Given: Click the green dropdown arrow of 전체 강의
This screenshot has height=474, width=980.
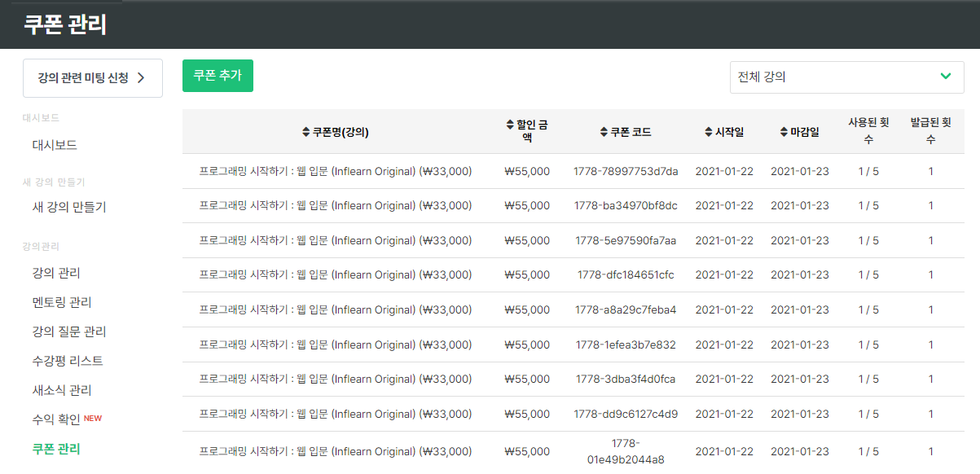Looking at the screenshot, I should (945, 77).
